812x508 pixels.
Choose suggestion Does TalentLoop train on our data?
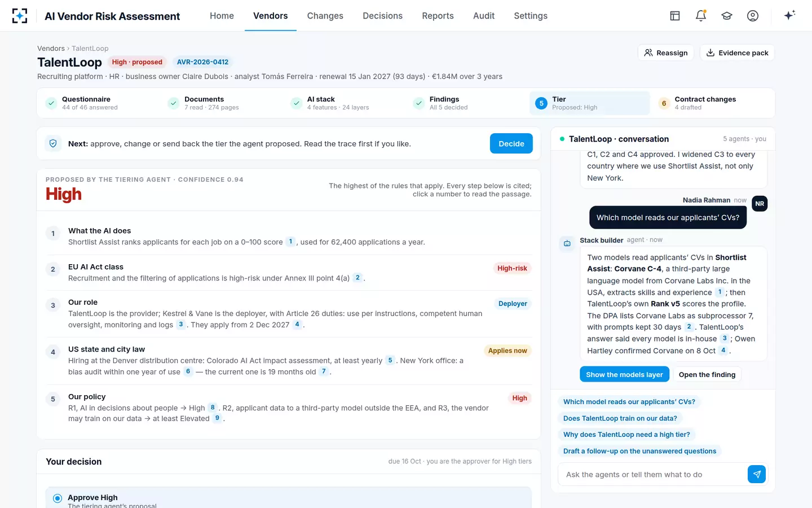620,418
